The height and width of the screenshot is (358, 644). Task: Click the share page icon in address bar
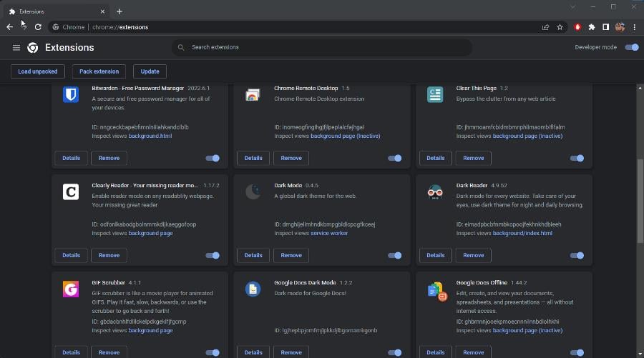545,27
